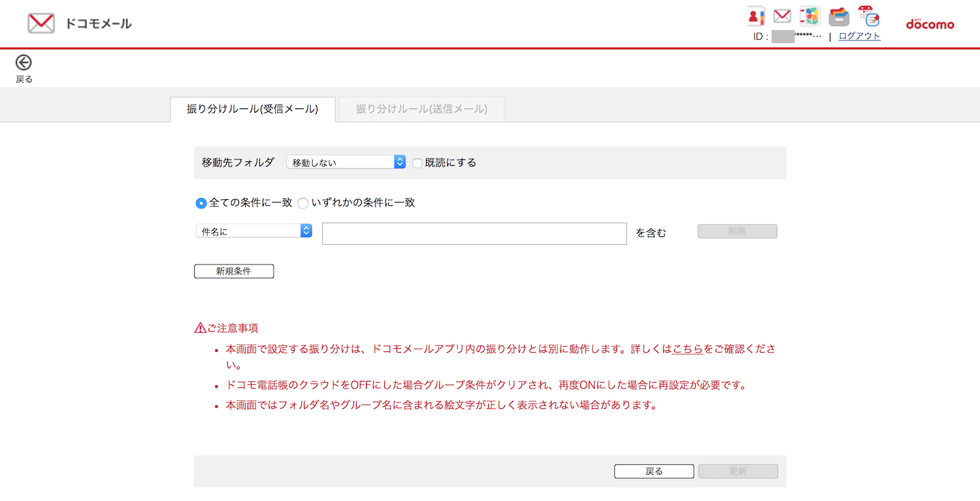Click the を含む label
980x501 pixels.
point(651,233)
